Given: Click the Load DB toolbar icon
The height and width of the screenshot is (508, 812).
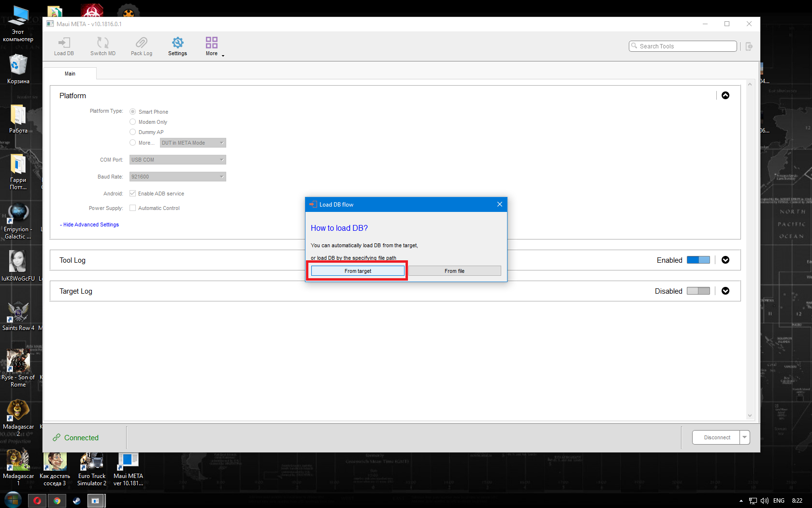Looking at the screenshot, I should (64, 46).
